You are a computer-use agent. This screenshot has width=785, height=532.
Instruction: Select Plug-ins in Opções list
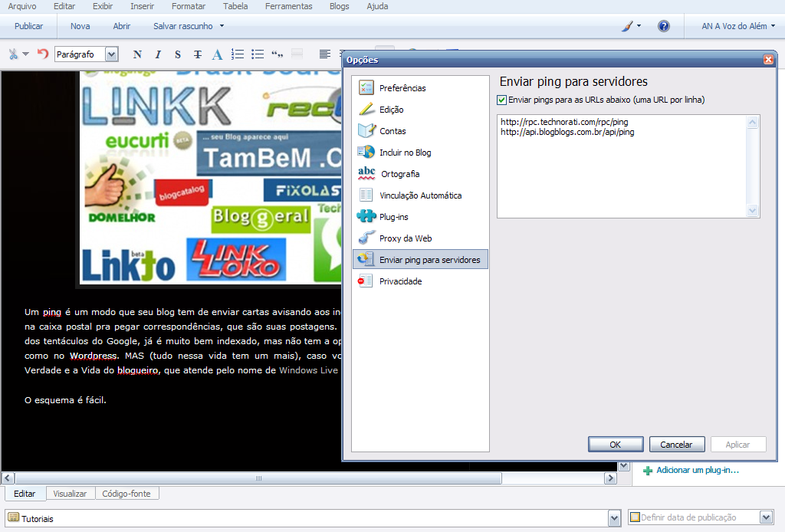pyautogui.click(x=420, y=217)
